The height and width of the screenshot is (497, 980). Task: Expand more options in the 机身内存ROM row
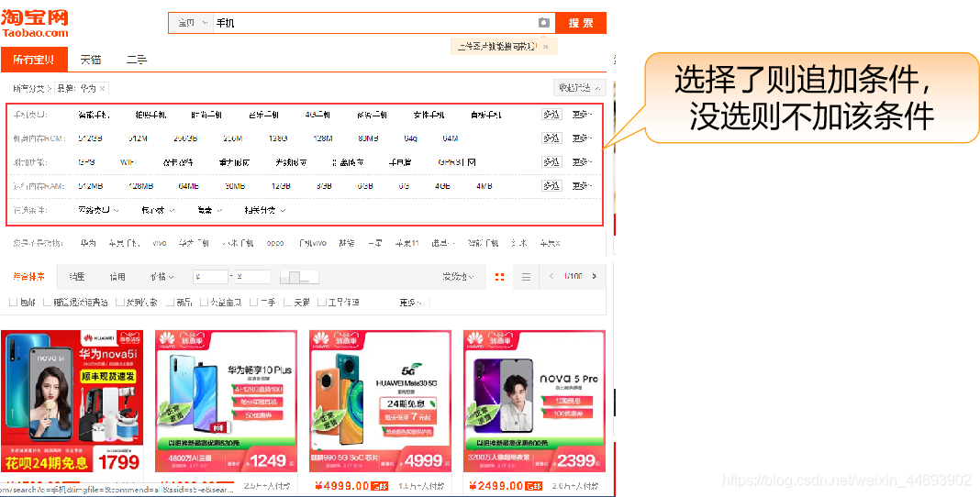(x=582, y=138)
